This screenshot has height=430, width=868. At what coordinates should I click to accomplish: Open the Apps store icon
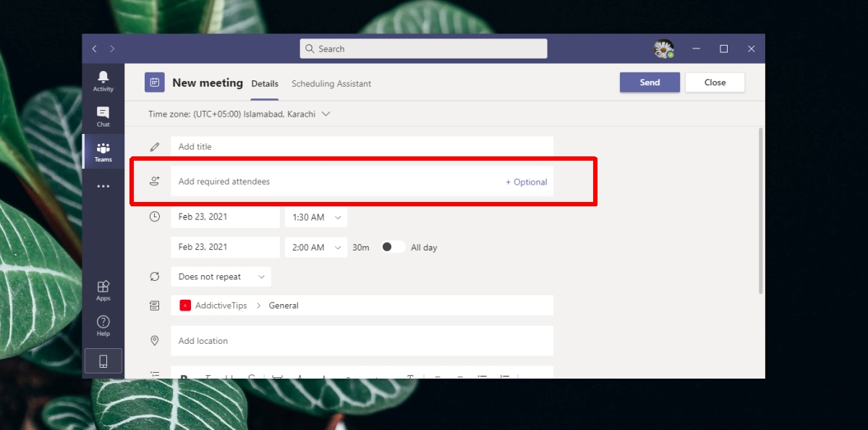(103, 290)
